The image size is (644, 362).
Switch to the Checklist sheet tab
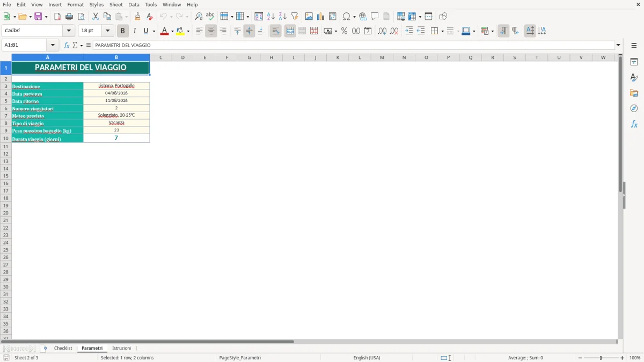63,349
